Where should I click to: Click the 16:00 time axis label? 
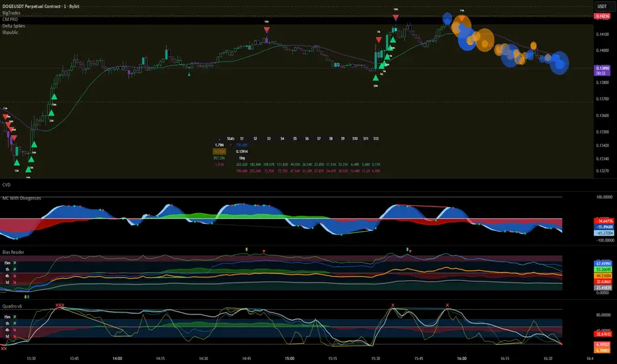(461, 359)
